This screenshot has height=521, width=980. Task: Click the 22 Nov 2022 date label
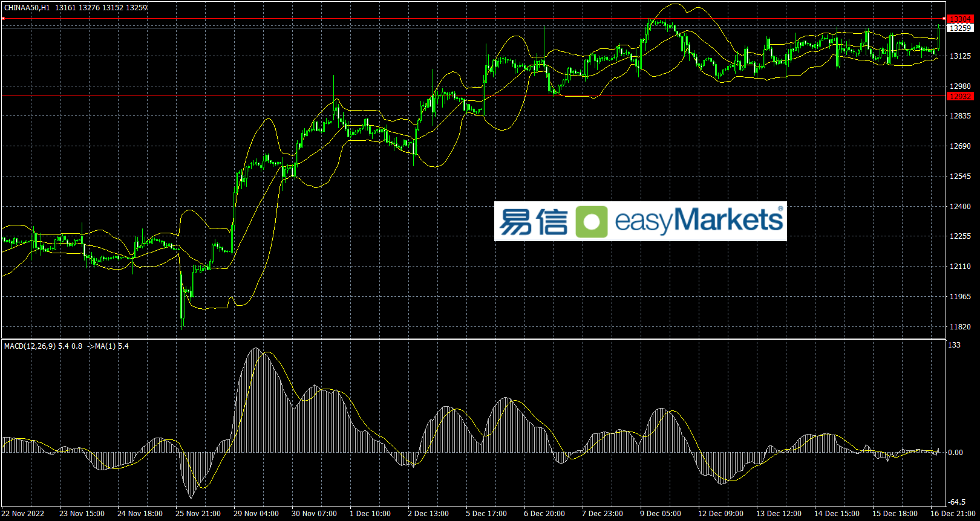coord(23,514)
